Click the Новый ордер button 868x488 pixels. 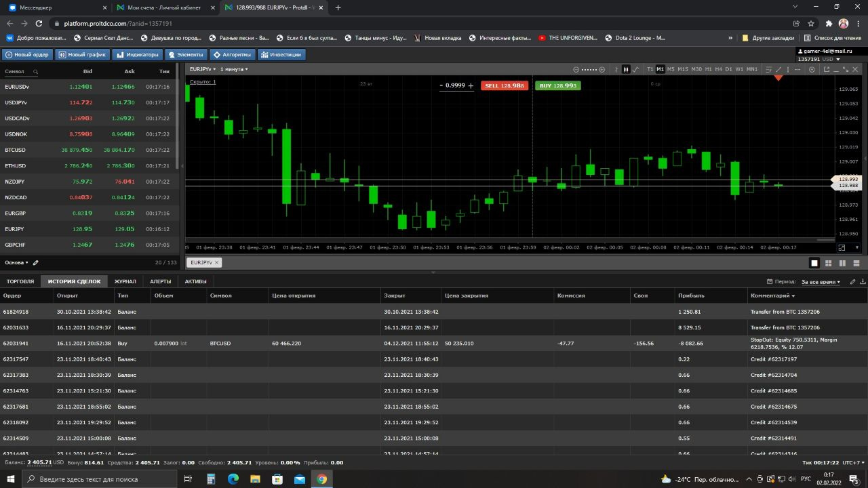27,54
